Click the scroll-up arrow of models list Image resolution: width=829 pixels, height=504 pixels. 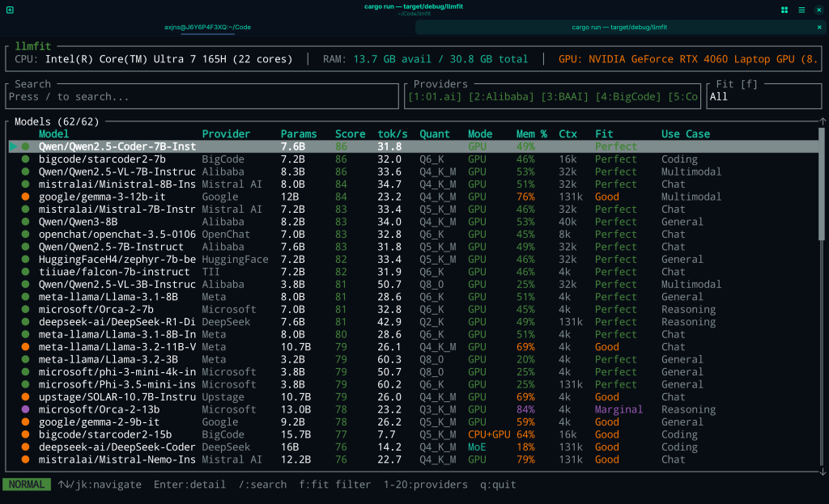pyautogui.click(x=823, y=122)
